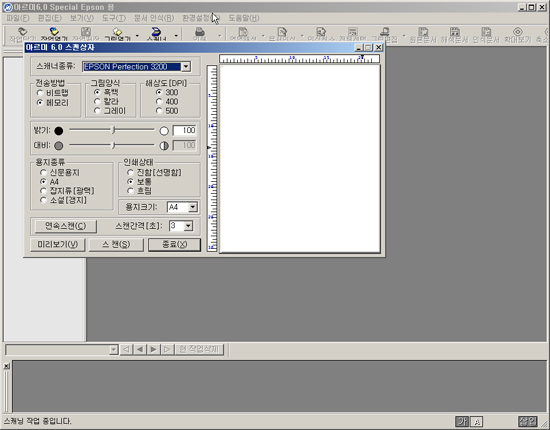
Task: Click the 종료(X) exit button
Action: (174, 244)
